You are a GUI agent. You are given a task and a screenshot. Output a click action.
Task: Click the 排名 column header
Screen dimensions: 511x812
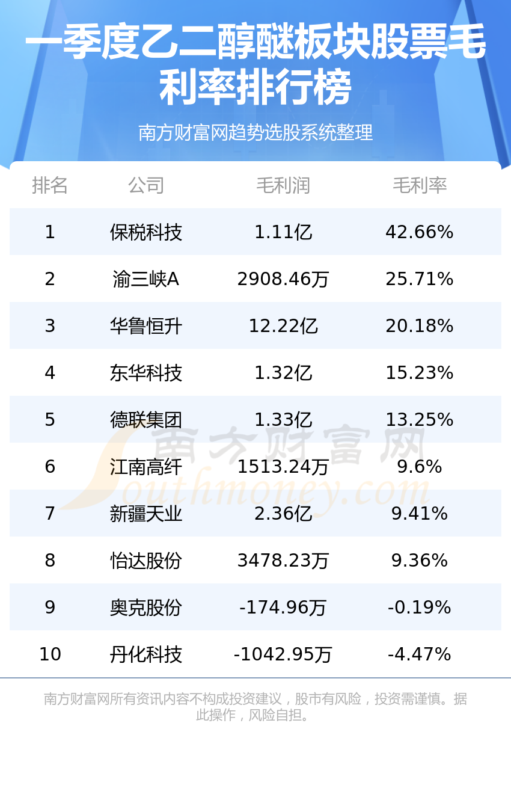[50, 185]
